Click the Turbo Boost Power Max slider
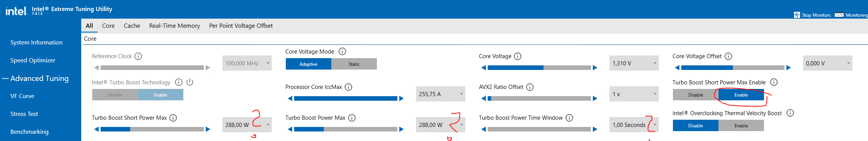 (346, 129)
